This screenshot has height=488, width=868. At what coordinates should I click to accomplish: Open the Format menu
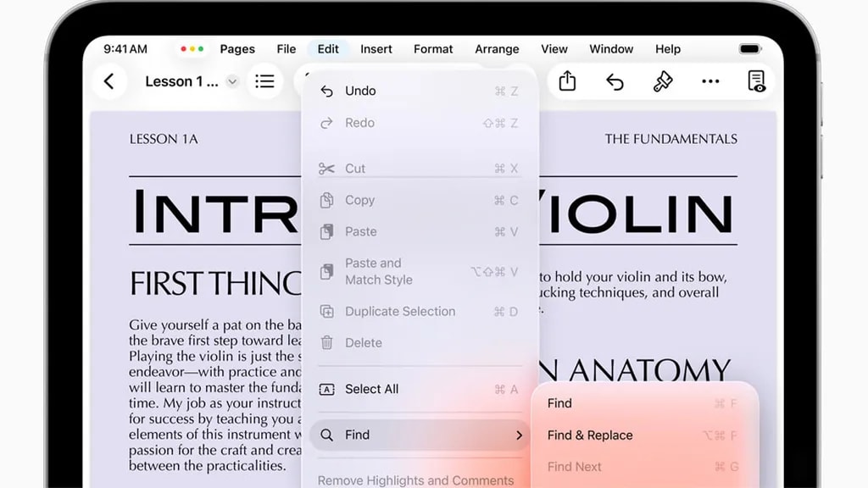pos(433,49)
